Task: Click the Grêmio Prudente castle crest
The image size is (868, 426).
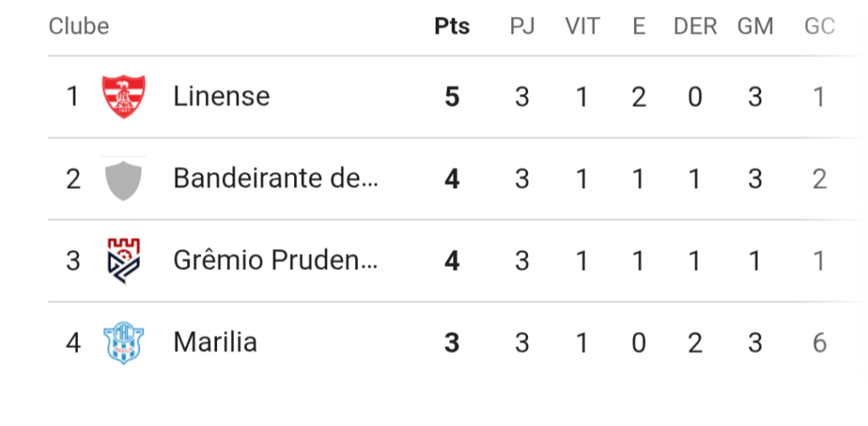Action: 124,261
